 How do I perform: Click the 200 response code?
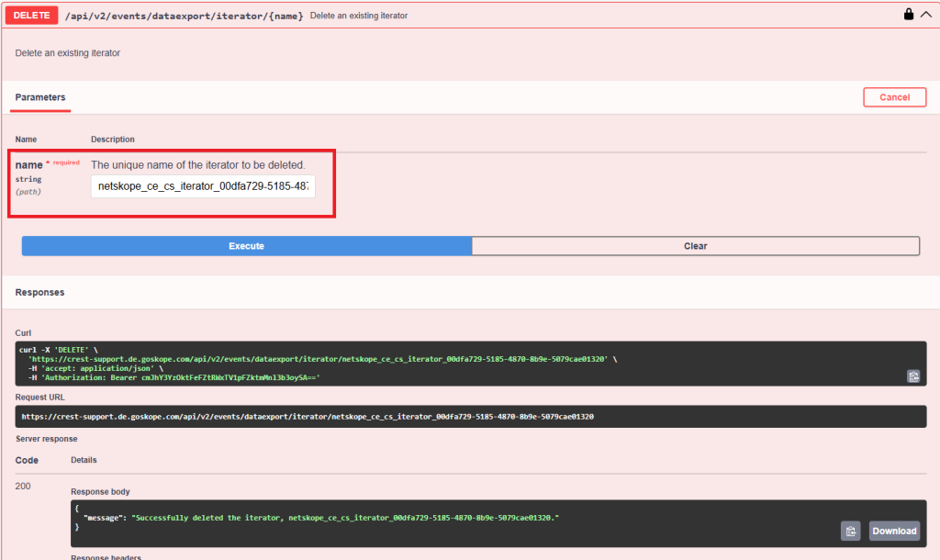pyautogui.click(x=23, y=487)
